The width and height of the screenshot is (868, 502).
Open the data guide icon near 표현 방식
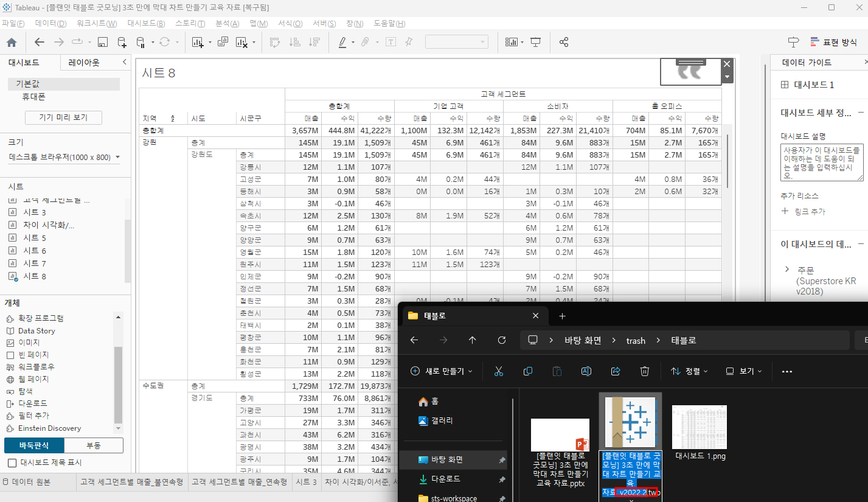pyautogui.click(x=793, y=42)
